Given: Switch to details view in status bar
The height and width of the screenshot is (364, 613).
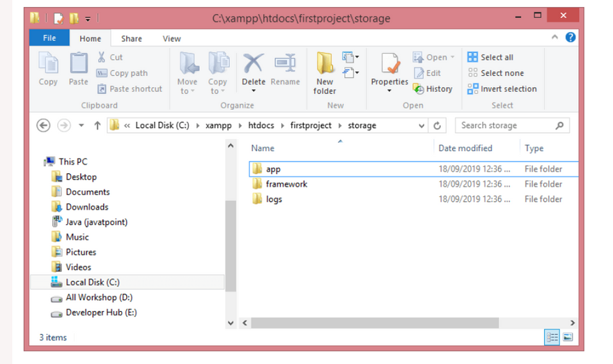Looking at the screenshot, I should click(x=552, y=338).
